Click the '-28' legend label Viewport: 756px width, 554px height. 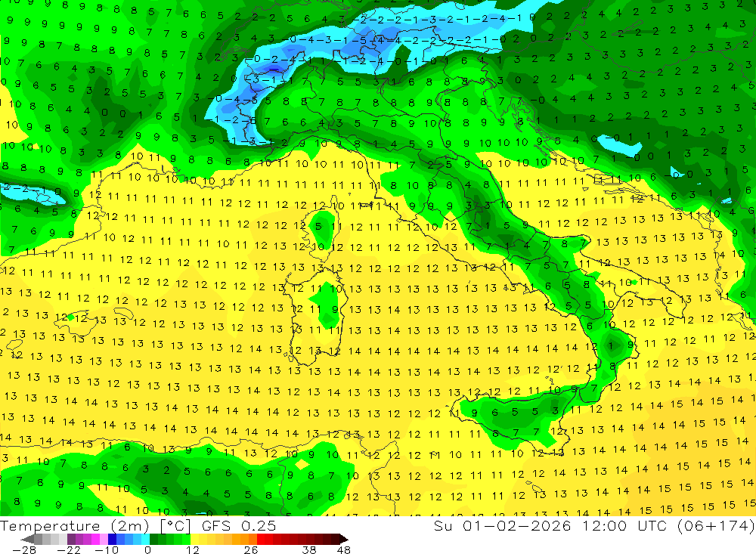(x=23, y=549)
